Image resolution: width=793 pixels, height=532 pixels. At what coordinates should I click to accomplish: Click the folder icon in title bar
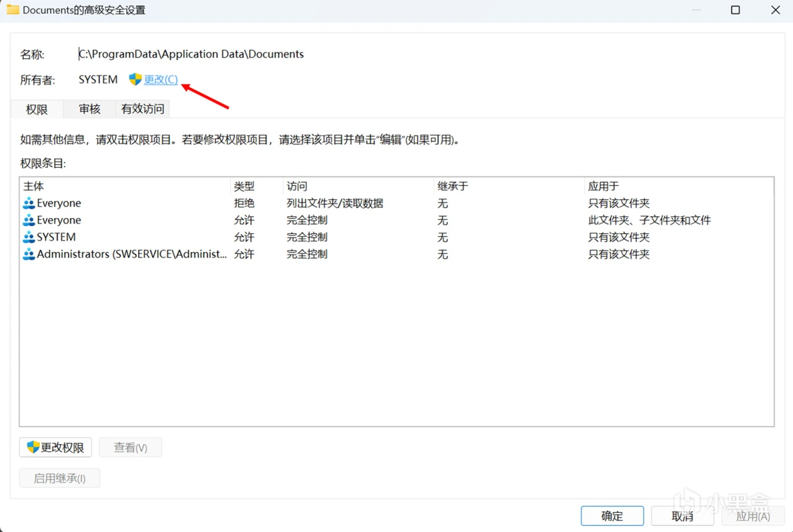pos(13,10)
